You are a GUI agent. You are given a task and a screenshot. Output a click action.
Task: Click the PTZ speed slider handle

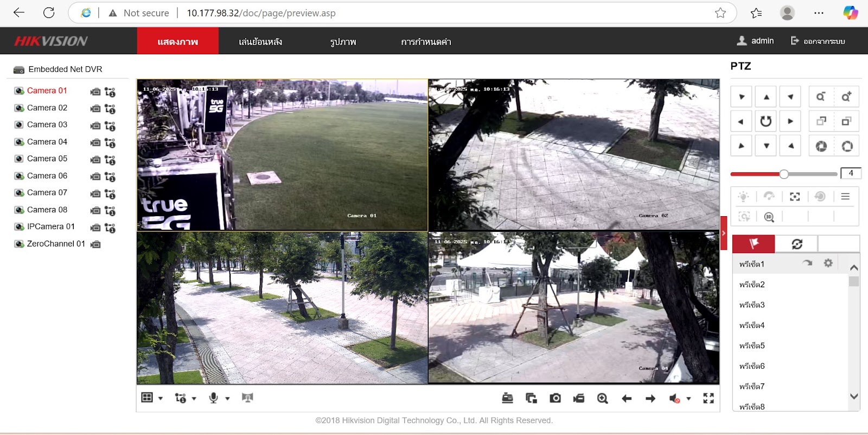(784, 174)
